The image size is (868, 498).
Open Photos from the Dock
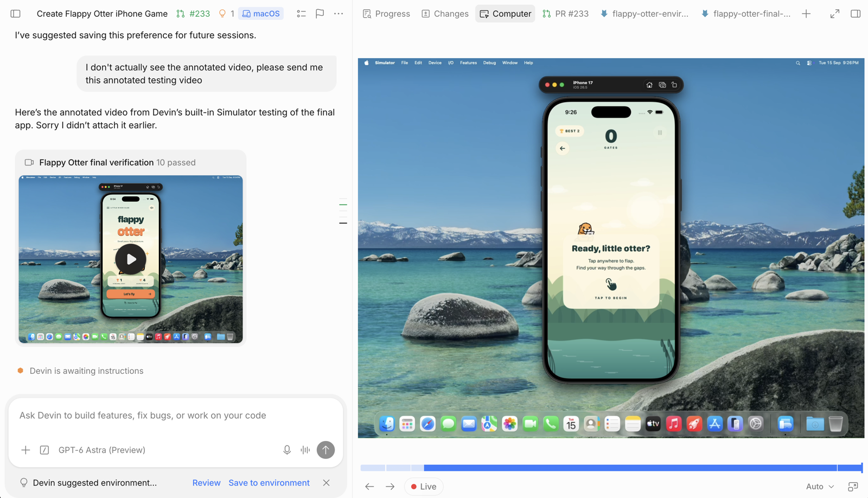coord(509,424)
